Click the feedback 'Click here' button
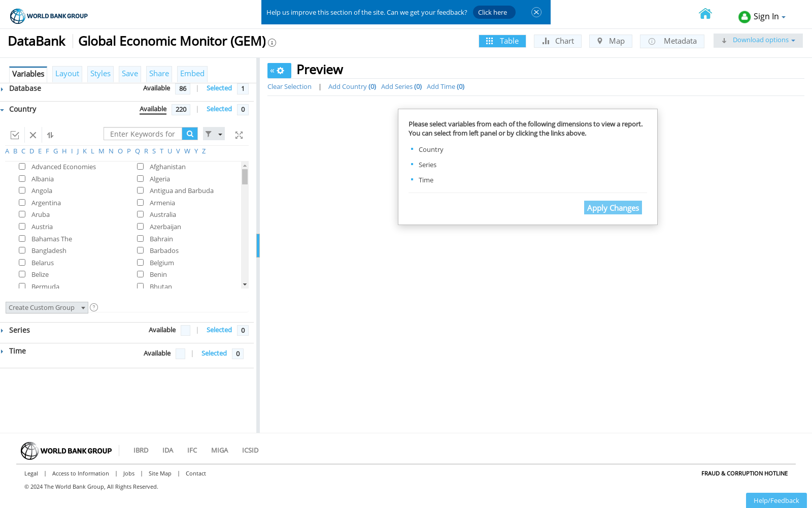Viewport: 812px width, 508px height. point(494,12)
